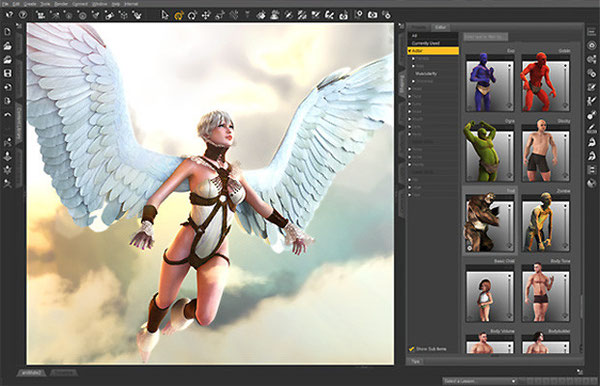The height and width of the screenshot is (386, 600).
Task: Select the Bodybuilder figure thumbnail
Action: [546, 344]
